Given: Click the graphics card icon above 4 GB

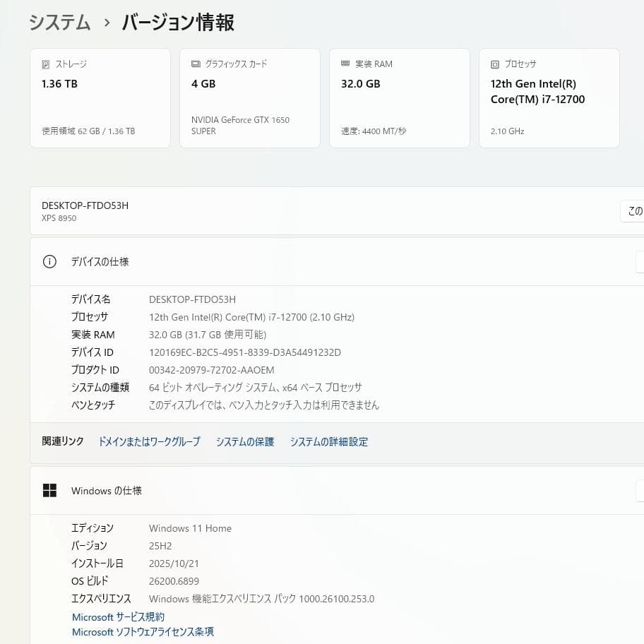Looking at the screenshot, I should [x=196, y=63].
